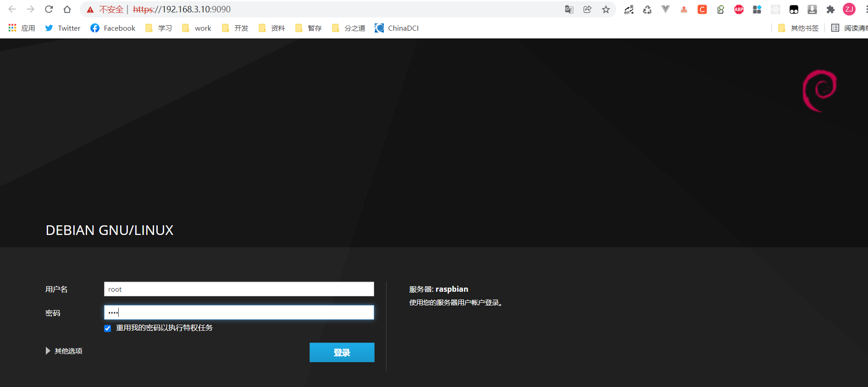Click the faded grey extension icon

coord(775,10)
